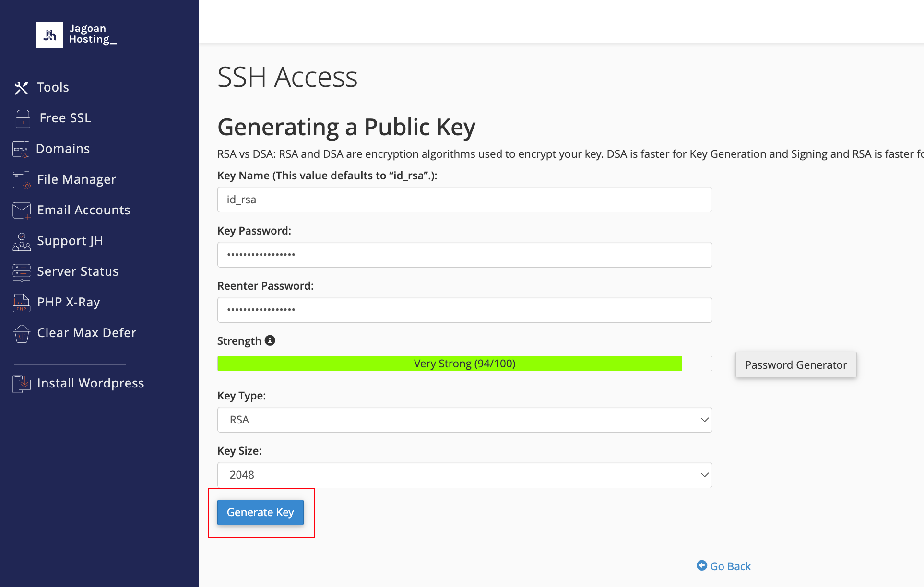The width and height of the screenshot is (924, 587).
Task: Open the Install Wordpress menu item
Action: click(x=90, y=383)
